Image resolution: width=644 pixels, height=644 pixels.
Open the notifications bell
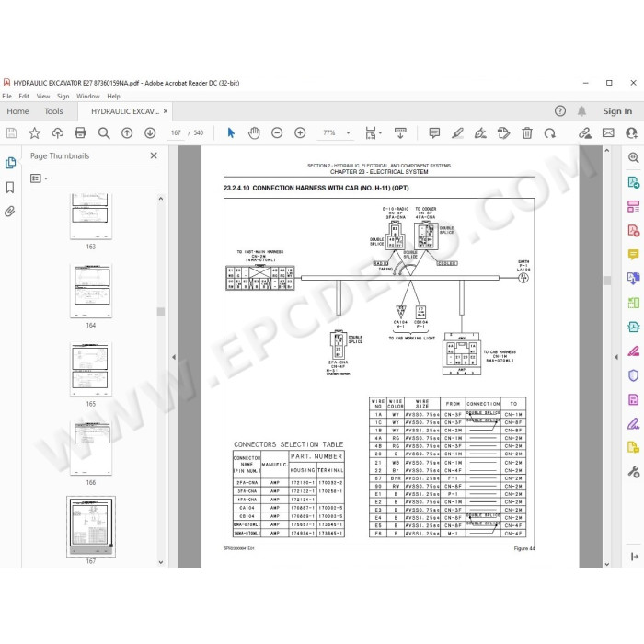(x=581, y=111)
